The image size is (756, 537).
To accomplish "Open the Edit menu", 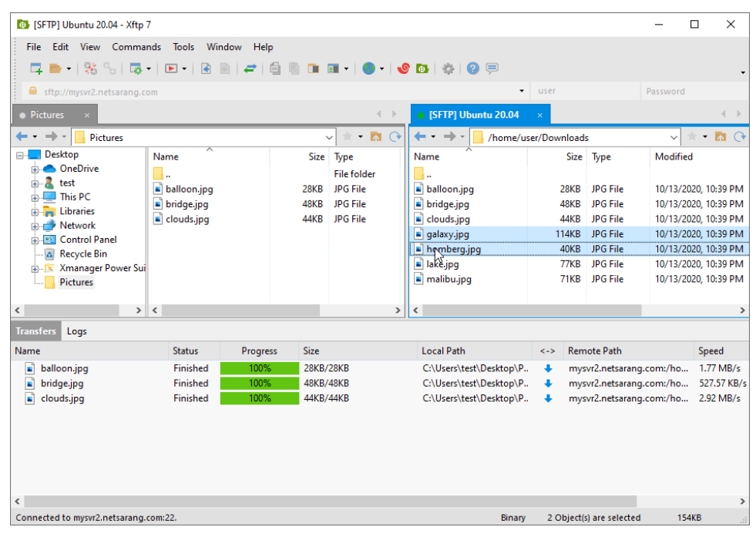I will (x=60, y=47).
